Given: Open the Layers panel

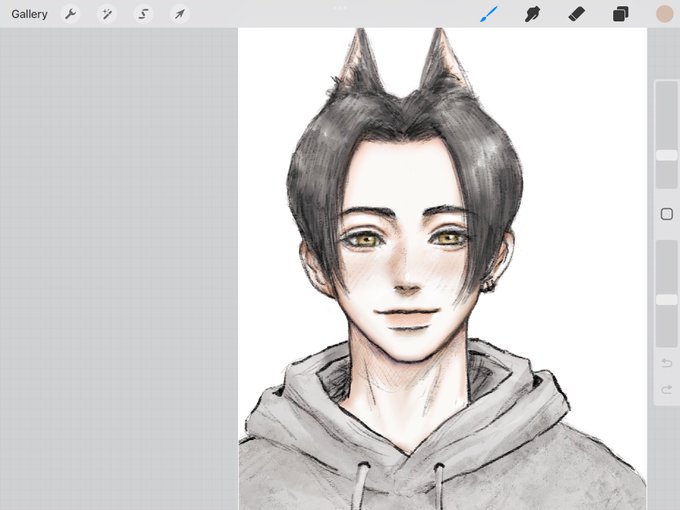Looking at the screenshot, I should click(621, 14).
